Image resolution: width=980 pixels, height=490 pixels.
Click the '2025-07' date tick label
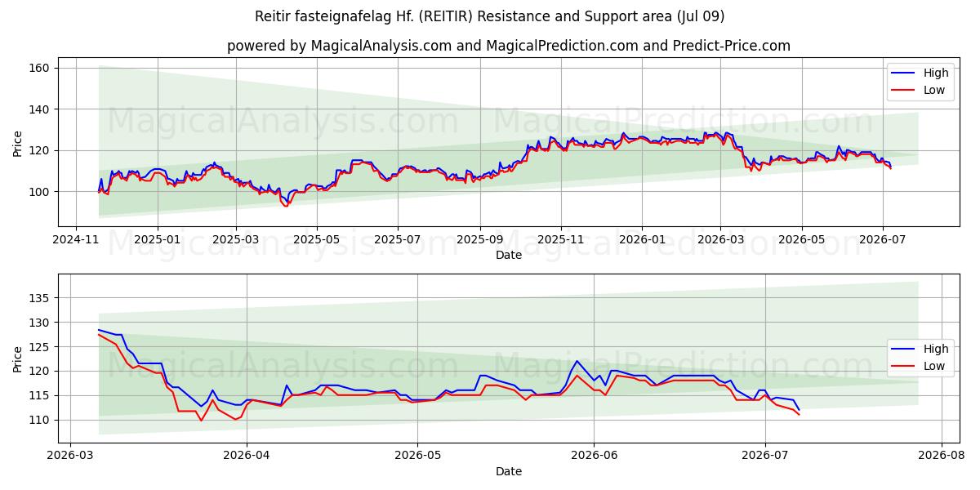pyautogui.click(x=397, y=240)
